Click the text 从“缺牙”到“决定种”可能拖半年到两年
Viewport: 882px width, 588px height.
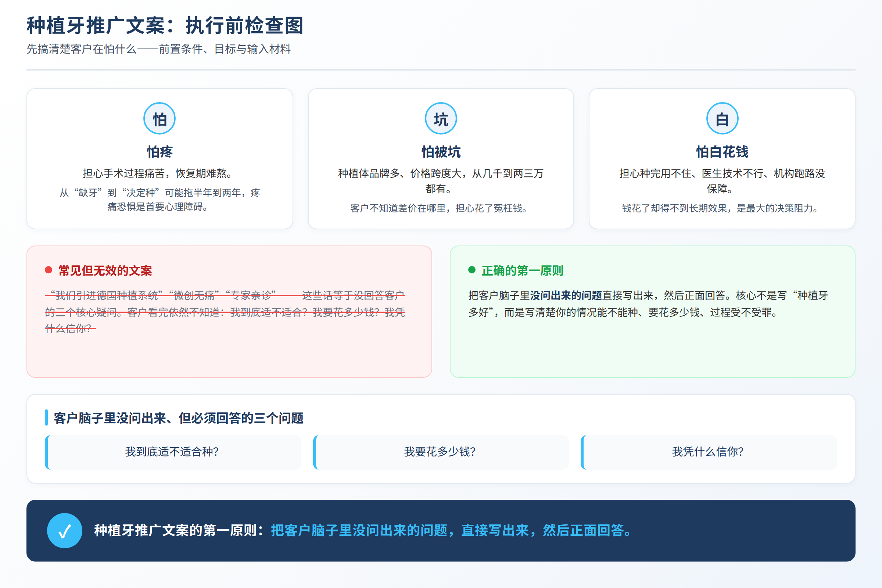point(150,193)
